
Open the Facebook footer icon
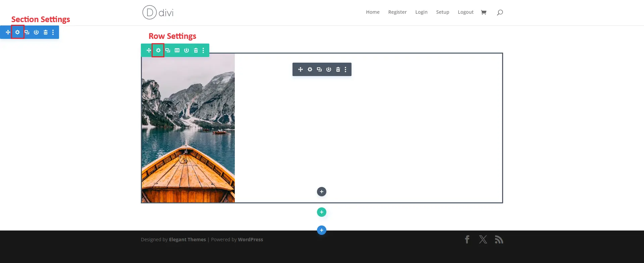pos(467,240)
